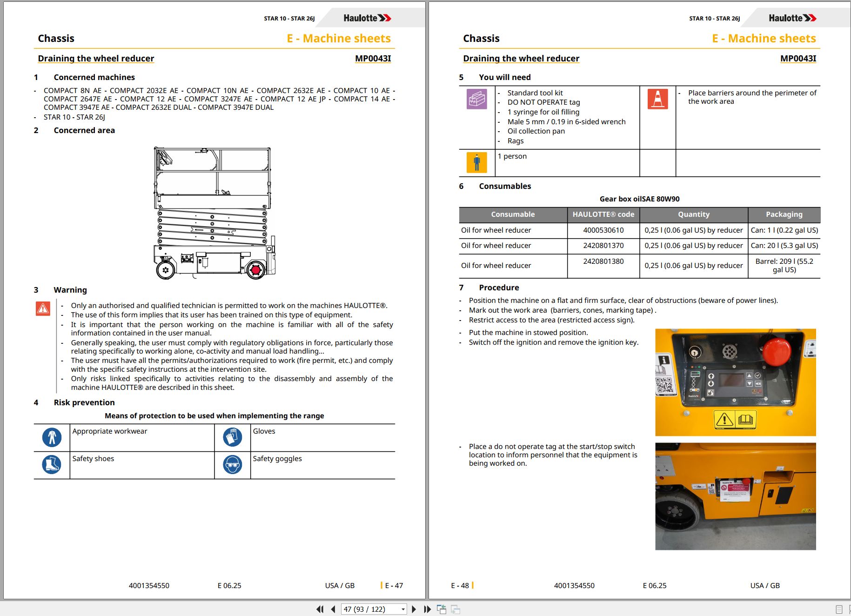This screenshot has height=616, width=851.
Task: Click the 'Barrel: 209 l' packaging cell
Action: [784, 266]
